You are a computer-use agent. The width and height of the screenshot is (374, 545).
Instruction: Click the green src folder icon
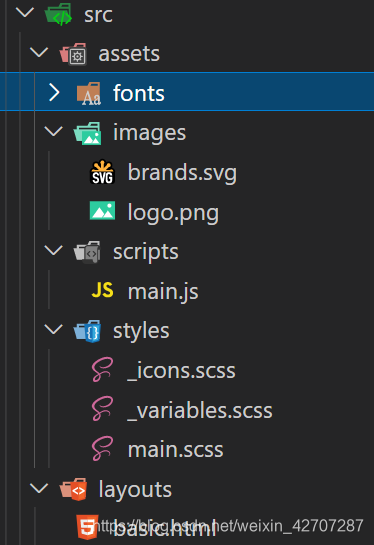[58, 14]
